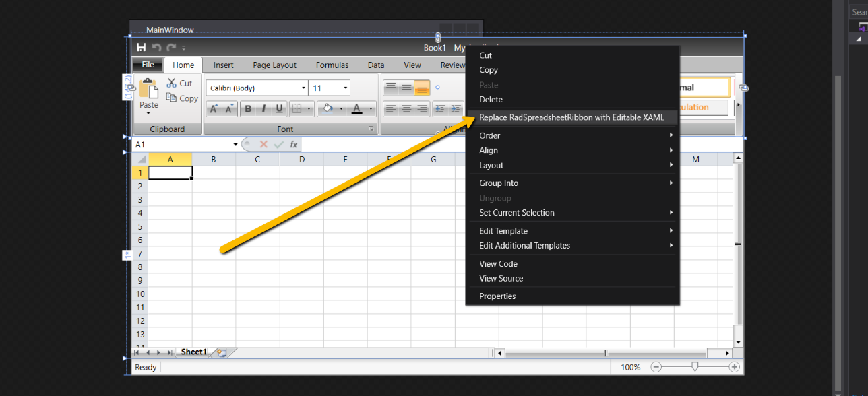Click the increase indent icon

click(x=456, y=108)
